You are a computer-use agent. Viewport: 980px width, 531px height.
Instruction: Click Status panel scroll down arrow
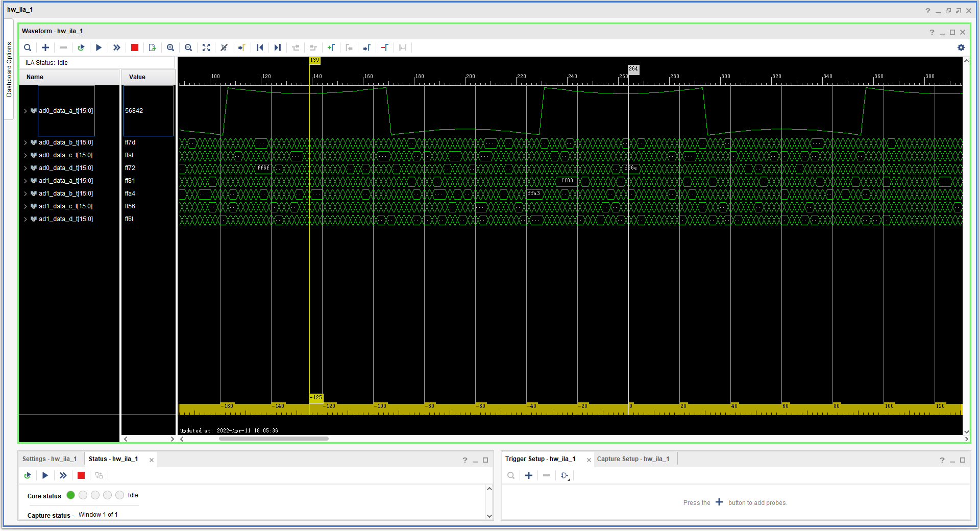pos(489,516)
